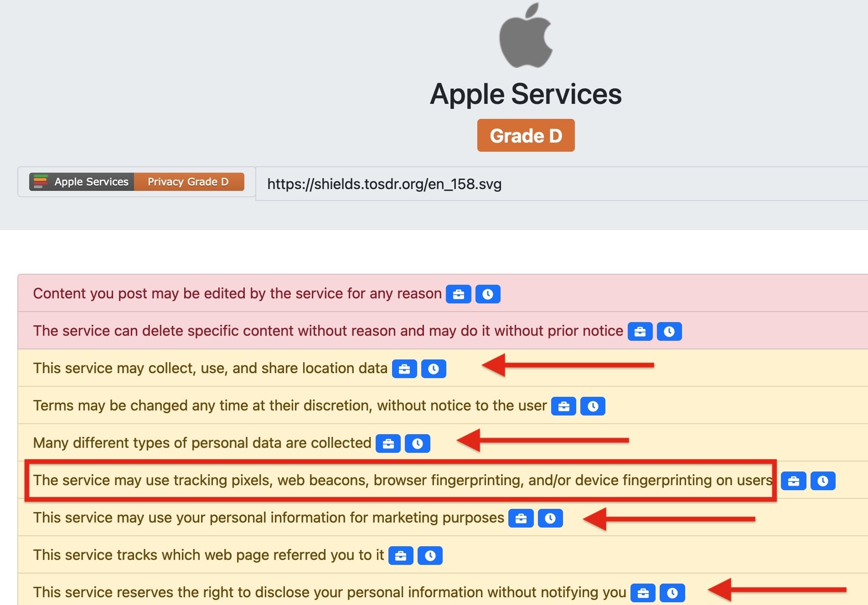Open briefcase icon beside location data point
The width and height of the screenshot is (868, 605).
(404, 369)
